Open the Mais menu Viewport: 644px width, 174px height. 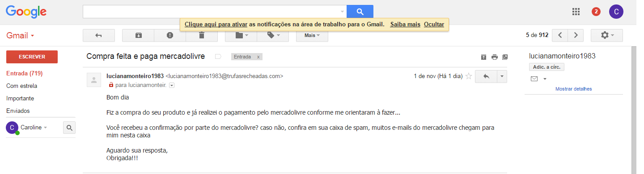pyautogui.click(x=312, y=35)
